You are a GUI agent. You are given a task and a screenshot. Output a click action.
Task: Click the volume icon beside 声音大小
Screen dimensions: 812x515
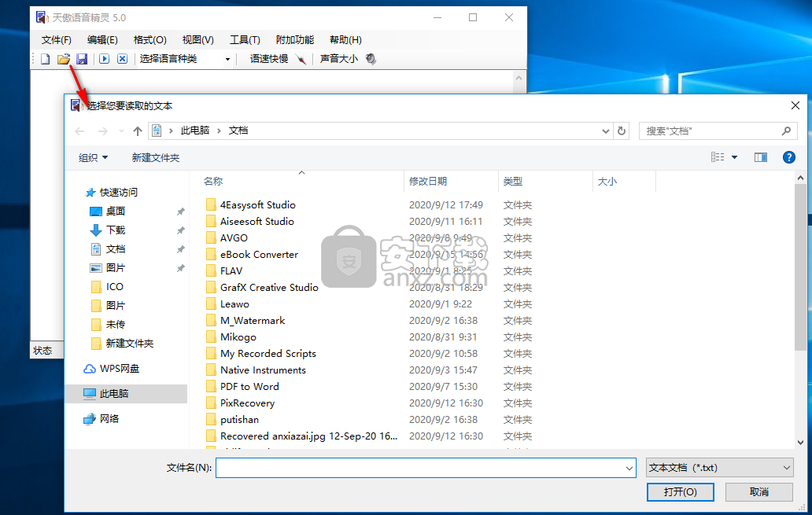coord(371,59)
